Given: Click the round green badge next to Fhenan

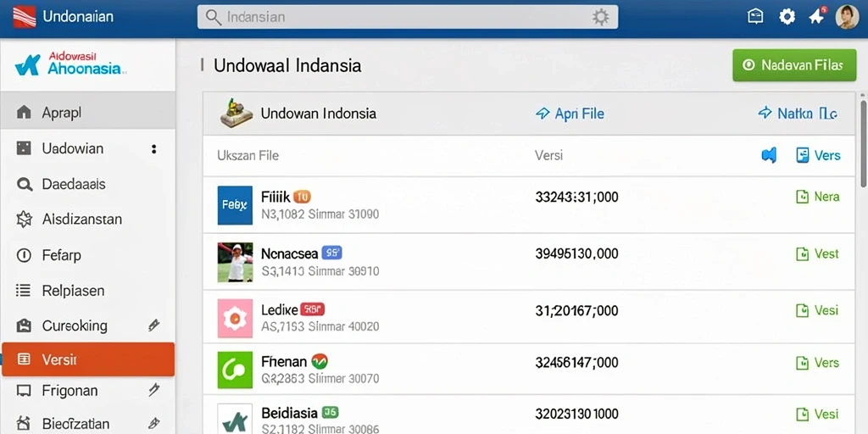Looking at the screenshot, I should coord(320,362).
